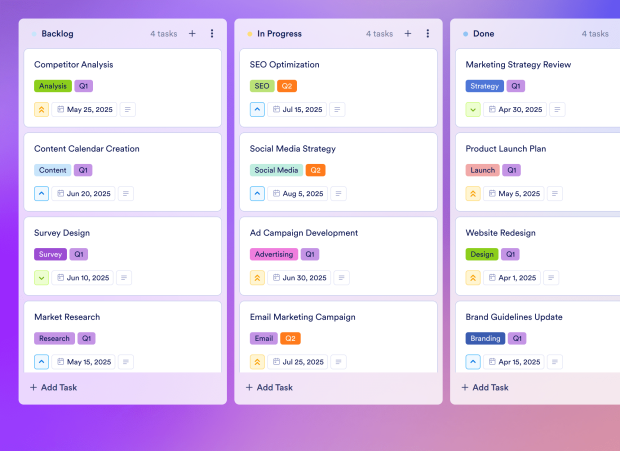620x451 pixels.
Task: Click the orange Q2 tag on Email card
Action: [x=290, y=338]
